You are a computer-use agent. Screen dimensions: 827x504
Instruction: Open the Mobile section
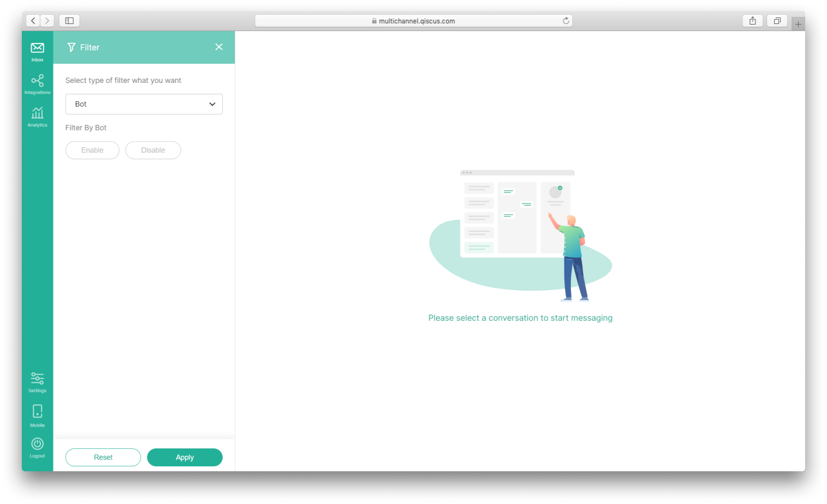pyautogui.click(x=37, y=416)
